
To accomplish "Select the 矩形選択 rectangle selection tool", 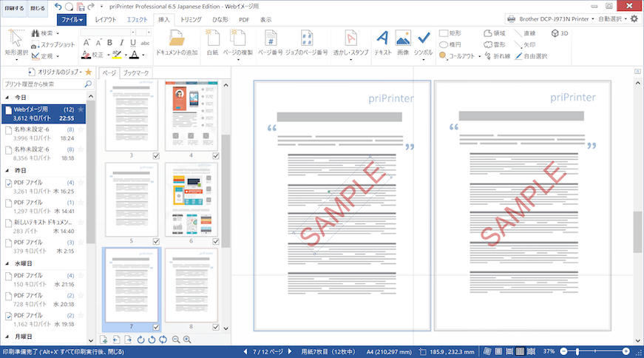I will (16, 43).
